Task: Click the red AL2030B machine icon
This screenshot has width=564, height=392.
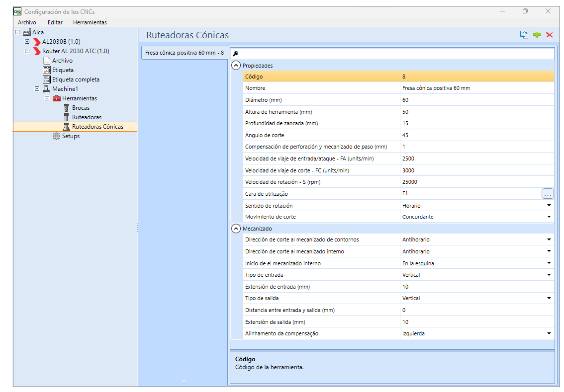Action: click(37, 42)
